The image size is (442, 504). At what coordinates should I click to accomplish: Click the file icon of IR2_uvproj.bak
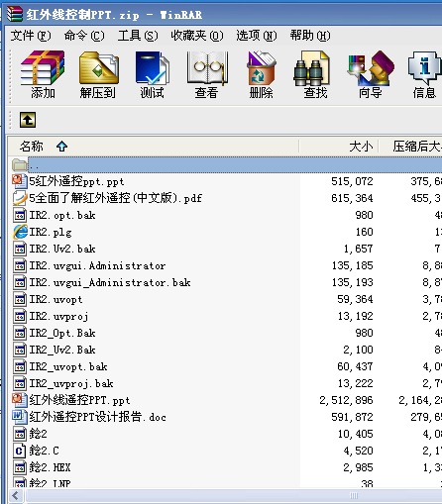coord(20,383)
